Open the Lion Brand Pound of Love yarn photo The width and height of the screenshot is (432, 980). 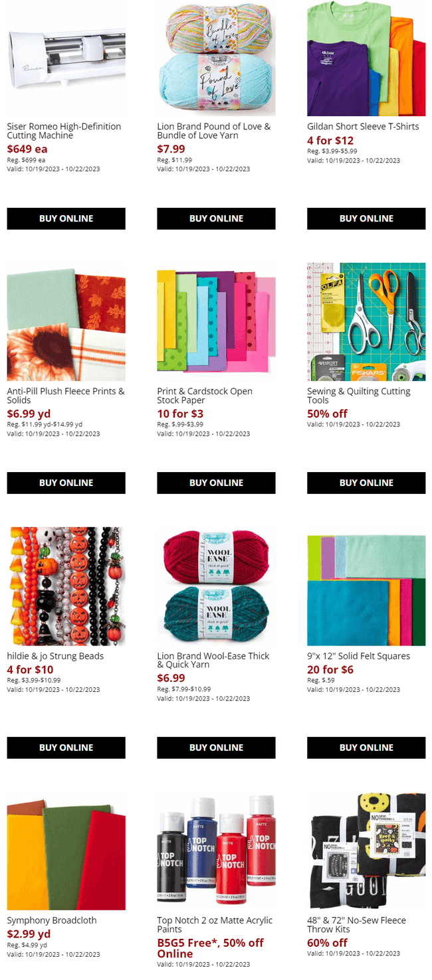coord(216,58)
